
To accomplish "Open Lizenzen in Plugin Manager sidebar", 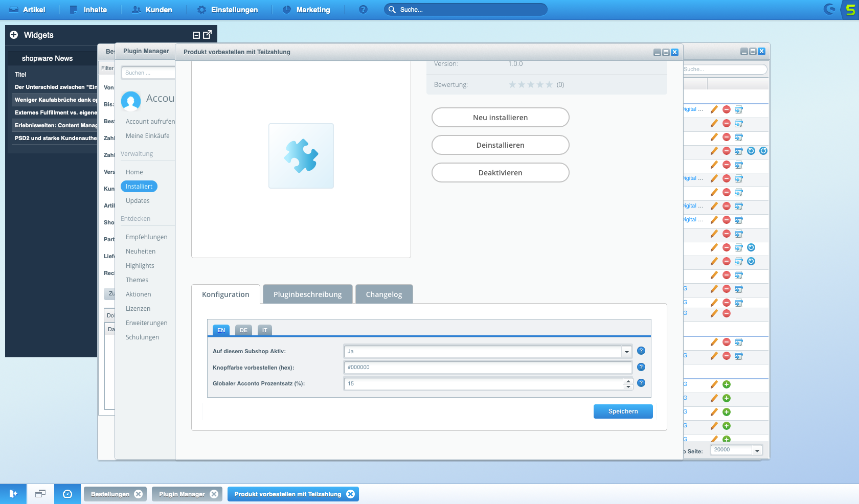I will 138,309.
